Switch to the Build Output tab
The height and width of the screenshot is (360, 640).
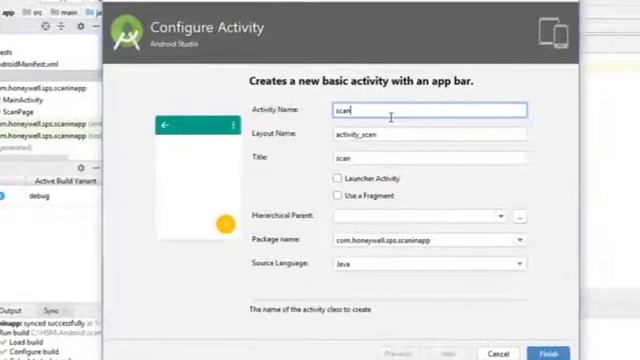[11, 311]
